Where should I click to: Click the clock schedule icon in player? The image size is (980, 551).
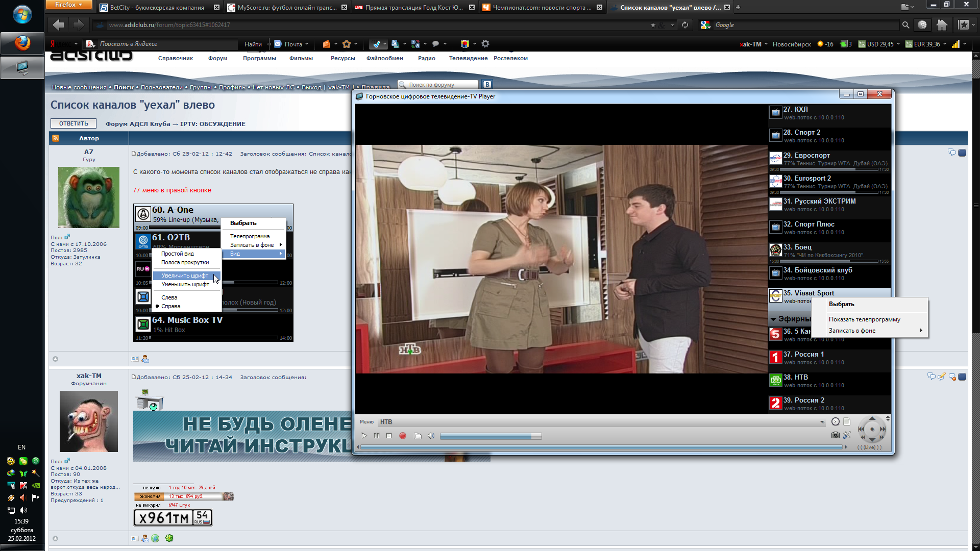point(835,421)
